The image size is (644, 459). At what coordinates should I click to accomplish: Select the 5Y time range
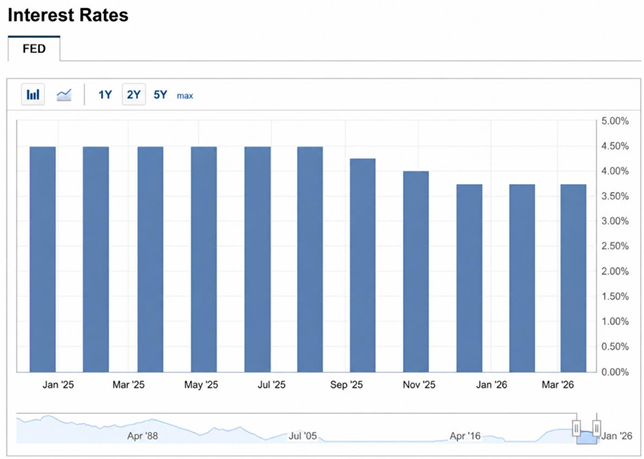pyautogui.click(x=160, y=95)
